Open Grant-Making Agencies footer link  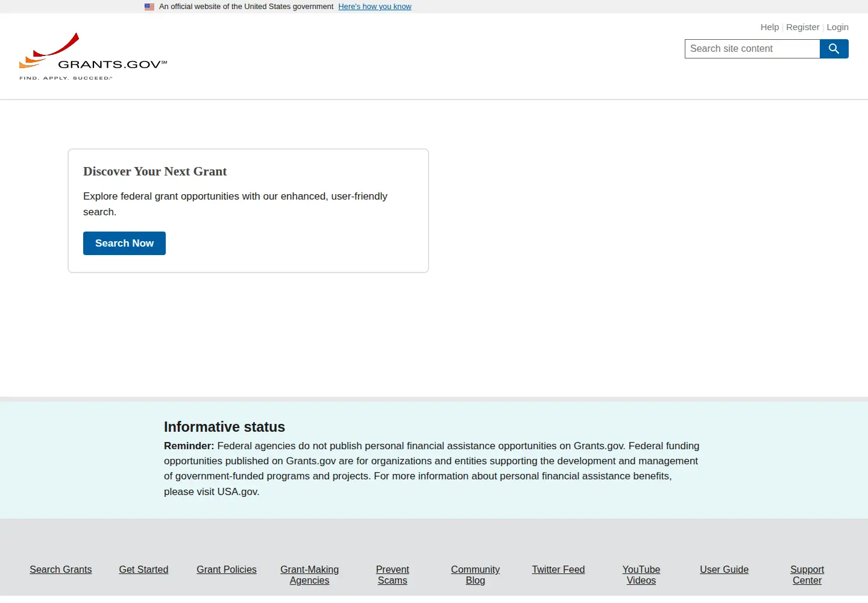click(x=309, y=575)
